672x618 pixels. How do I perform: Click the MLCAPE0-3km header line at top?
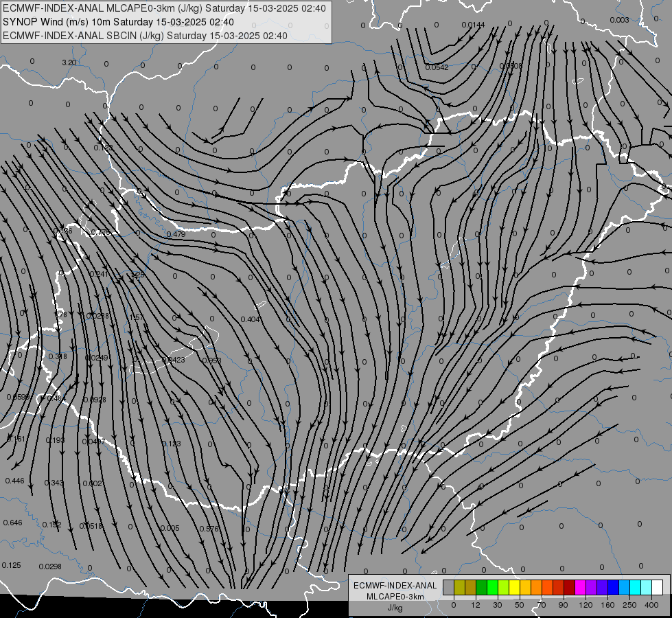(x=164, y=8)
